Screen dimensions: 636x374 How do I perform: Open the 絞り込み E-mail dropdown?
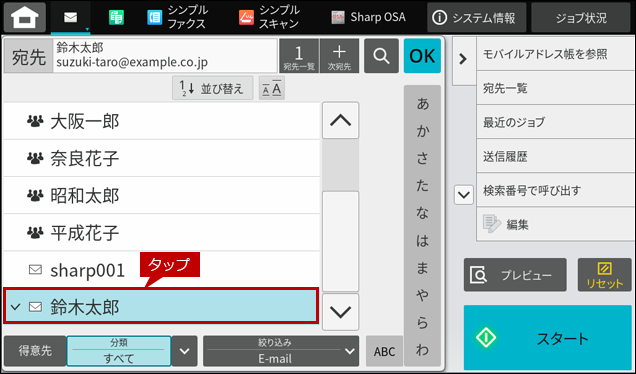click(281, 351)
